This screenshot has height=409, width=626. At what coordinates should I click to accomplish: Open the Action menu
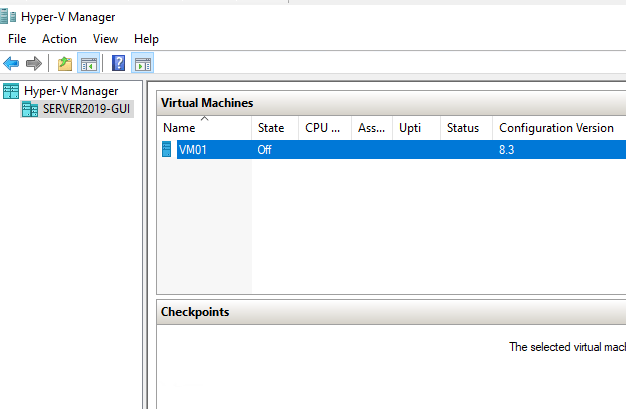(x=59, y=39)
